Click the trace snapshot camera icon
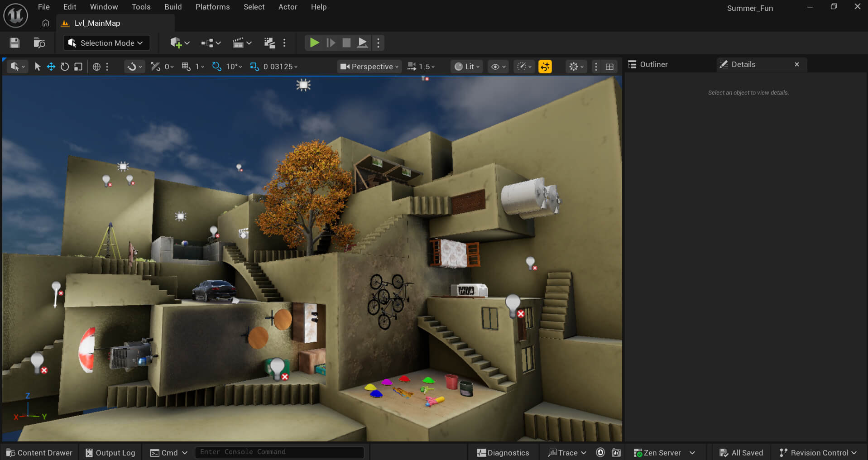 tap(616, 453)
